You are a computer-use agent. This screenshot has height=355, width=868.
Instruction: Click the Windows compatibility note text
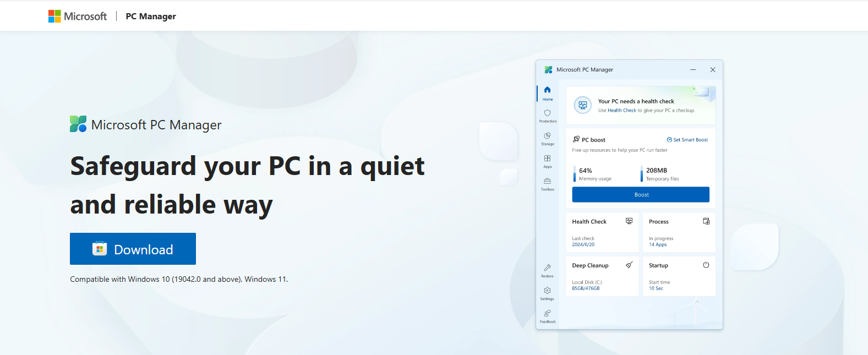[x=179, y=279]
